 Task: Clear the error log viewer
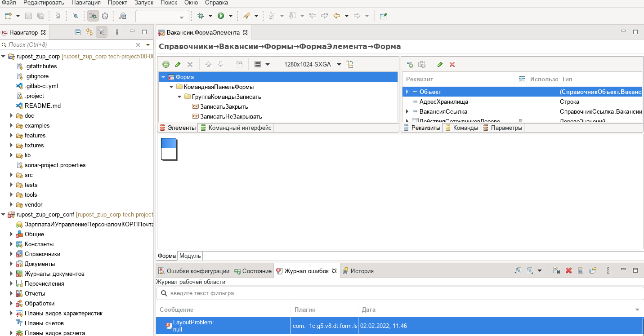pos(556,270)
